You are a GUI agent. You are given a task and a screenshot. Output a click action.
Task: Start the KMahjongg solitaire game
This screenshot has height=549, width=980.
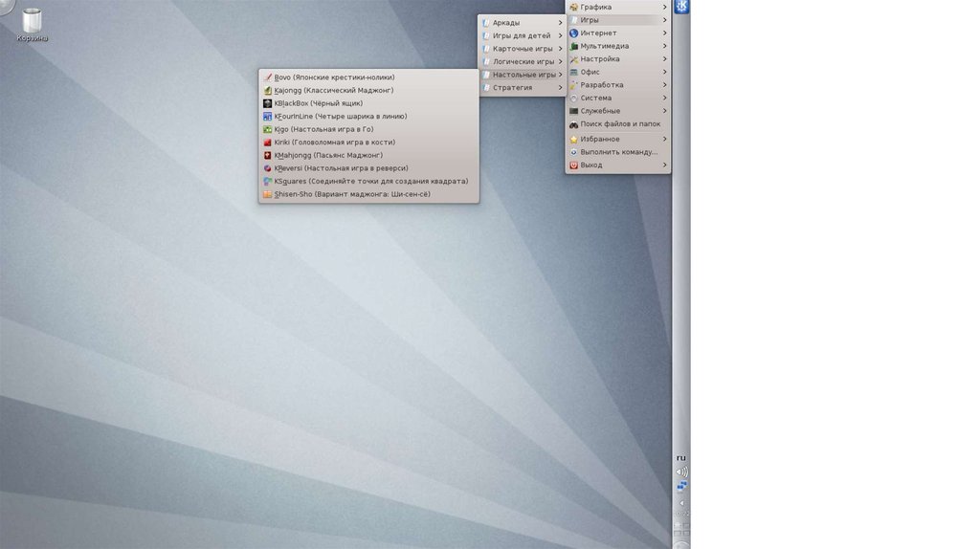click(x=327, y=155)
